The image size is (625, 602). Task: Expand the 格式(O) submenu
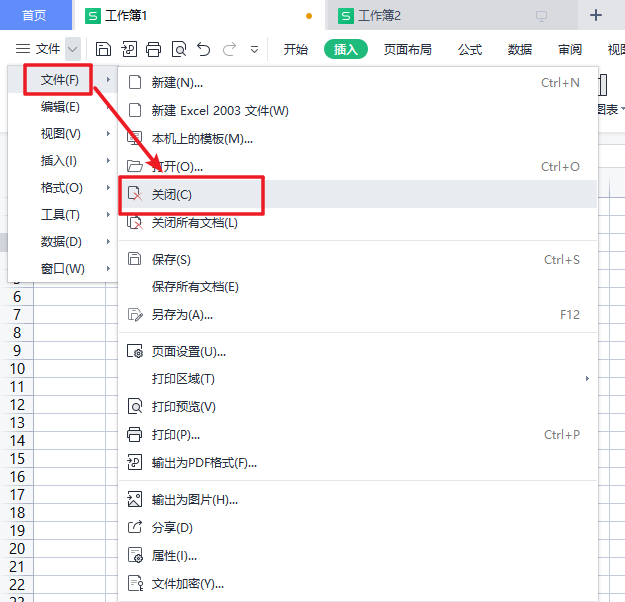[63, 188]
